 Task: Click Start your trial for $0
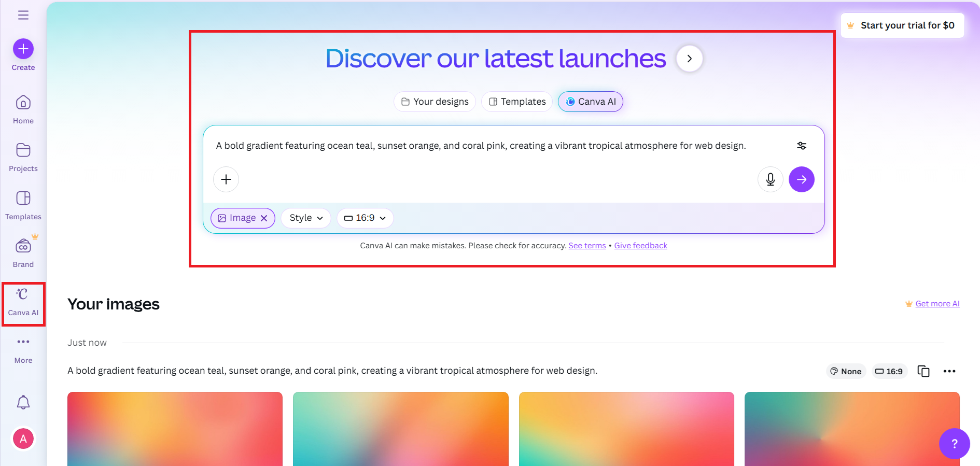[902, 25]
